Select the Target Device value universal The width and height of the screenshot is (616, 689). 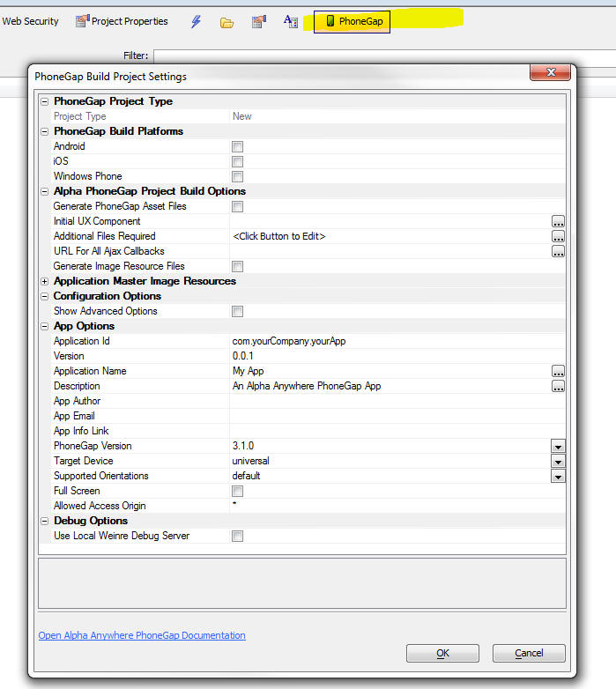point(250,461)
